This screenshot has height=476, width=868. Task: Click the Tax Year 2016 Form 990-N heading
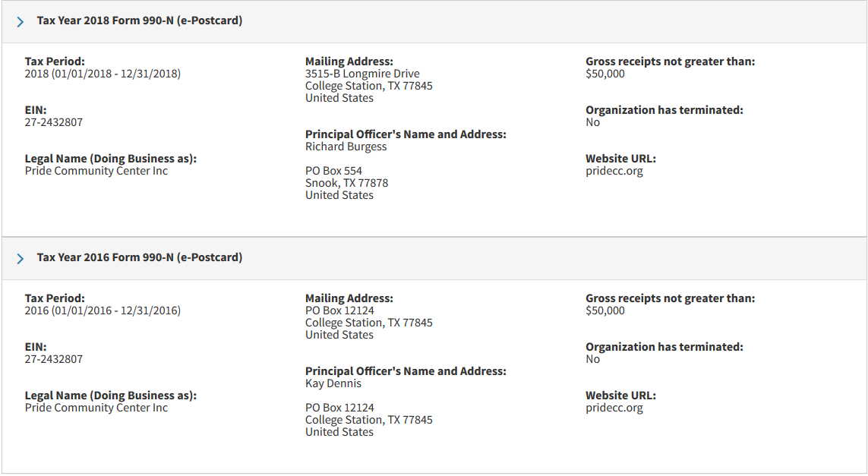[140, 257]
